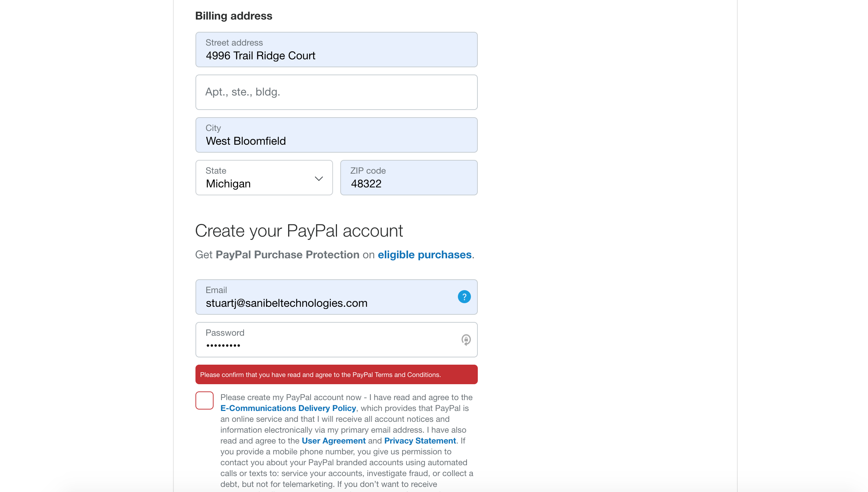
Task: Focus the Street address field
Action: point(336,50)
